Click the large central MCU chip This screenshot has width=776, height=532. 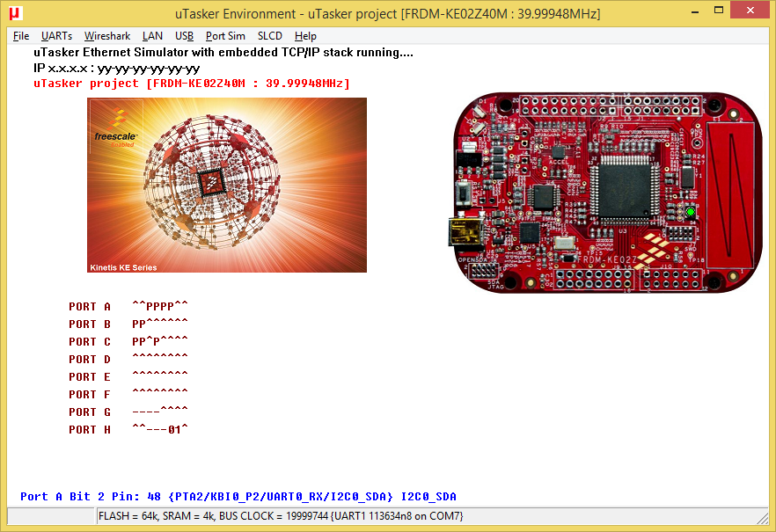click(623, 192)
